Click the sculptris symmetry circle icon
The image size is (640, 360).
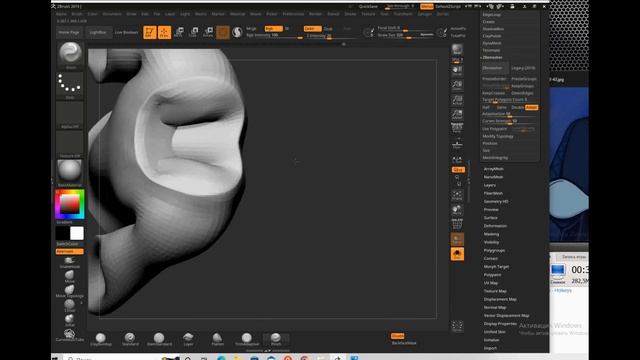pos(237,32)
